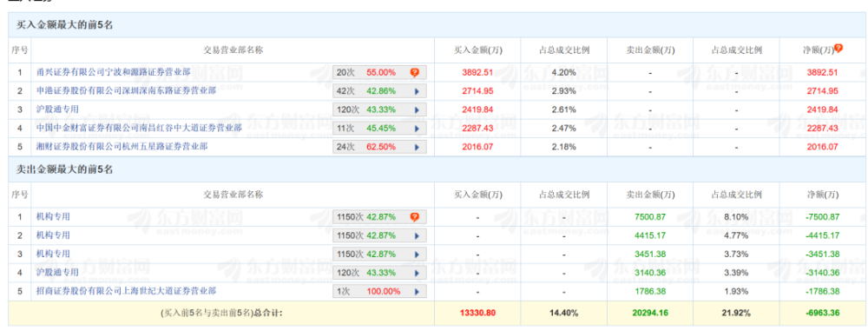Click orange question icon in 甬兴证券 row
The image size is (868, 331).
pos(415,73)
